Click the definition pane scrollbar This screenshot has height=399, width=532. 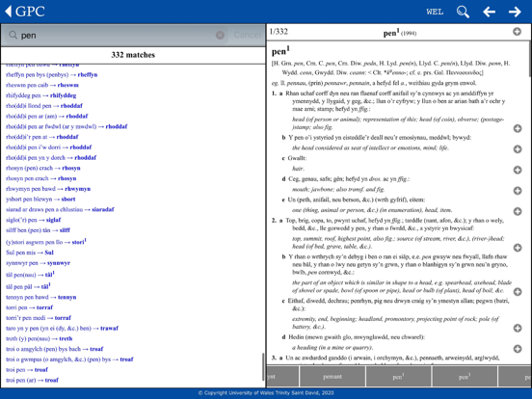coord(530,60)
